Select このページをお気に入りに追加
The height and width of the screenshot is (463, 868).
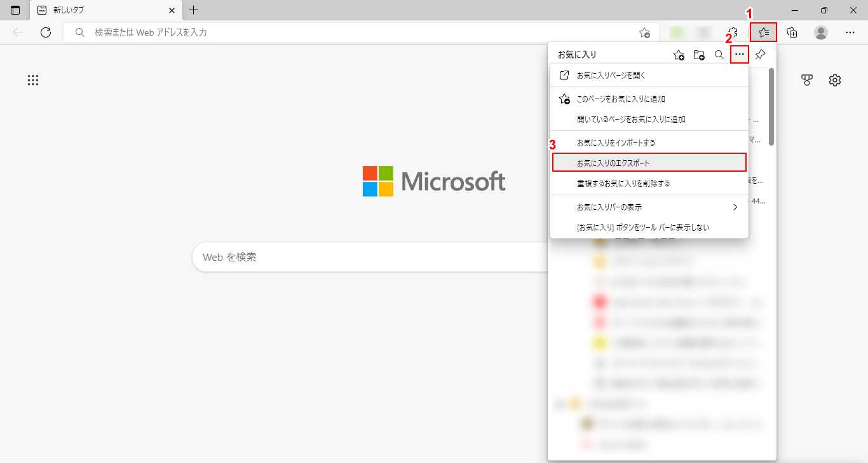click(649, 99)
